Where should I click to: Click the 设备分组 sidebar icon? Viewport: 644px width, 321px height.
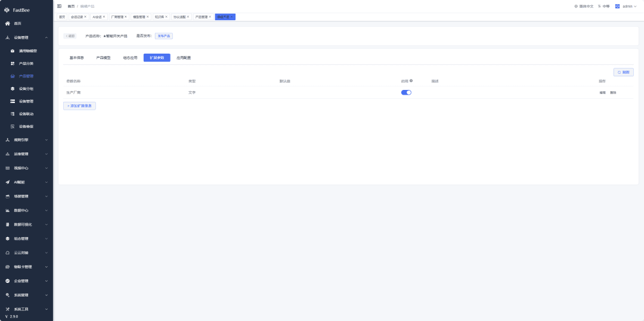click(x=13, y=89)
